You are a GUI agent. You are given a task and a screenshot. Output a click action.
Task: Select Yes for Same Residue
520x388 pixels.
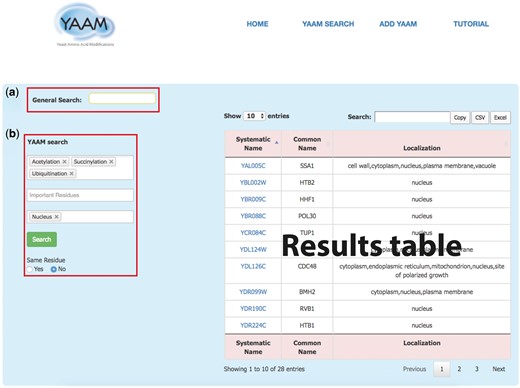pos(30,269)
